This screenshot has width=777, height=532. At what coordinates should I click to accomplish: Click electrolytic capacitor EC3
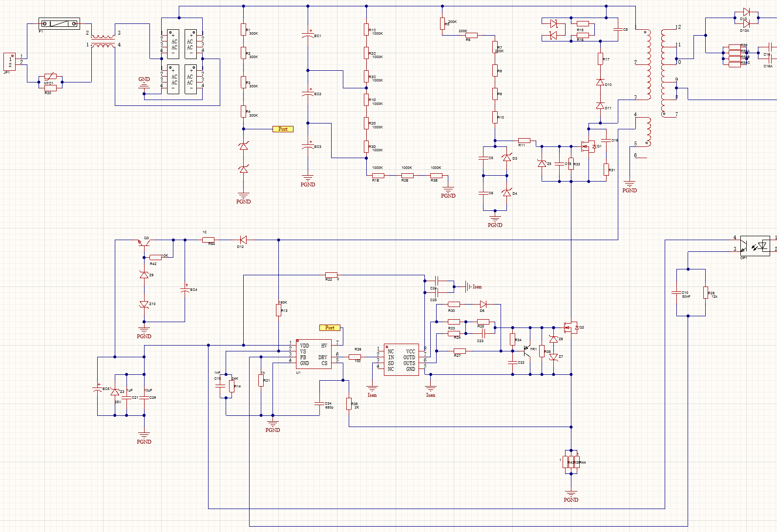(308, 146)
